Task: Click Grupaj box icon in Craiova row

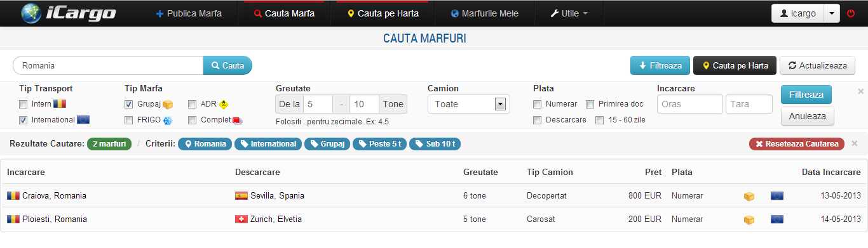Action: point(749,196)
